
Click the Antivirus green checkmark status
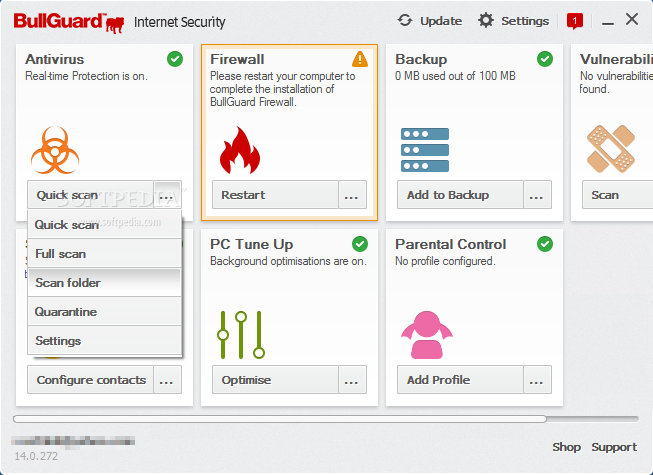175,59
